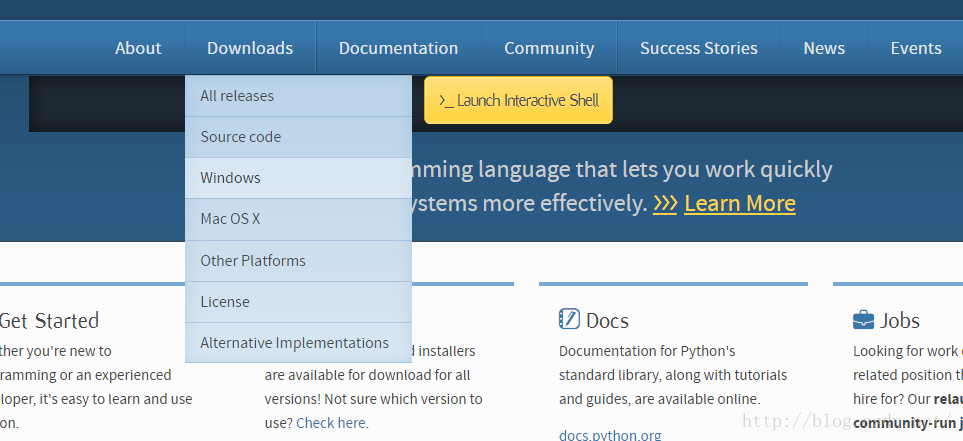Open the Downloads menu
This screenshot has height=441, width=963.
point(250,48)
